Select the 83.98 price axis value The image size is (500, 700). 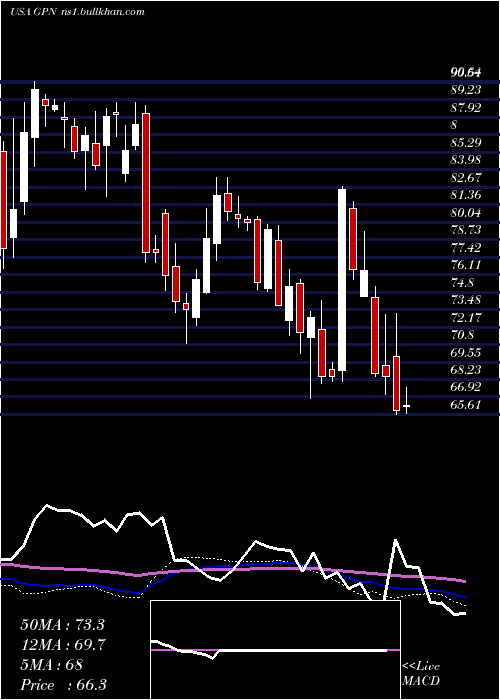coord(466,160)
